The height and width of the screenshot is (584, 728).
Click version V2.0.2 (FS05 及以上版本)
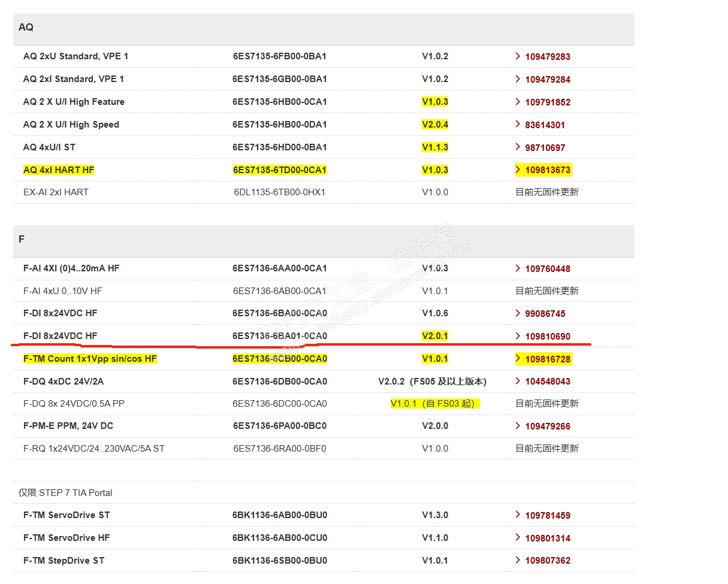(x=433, y=382)
